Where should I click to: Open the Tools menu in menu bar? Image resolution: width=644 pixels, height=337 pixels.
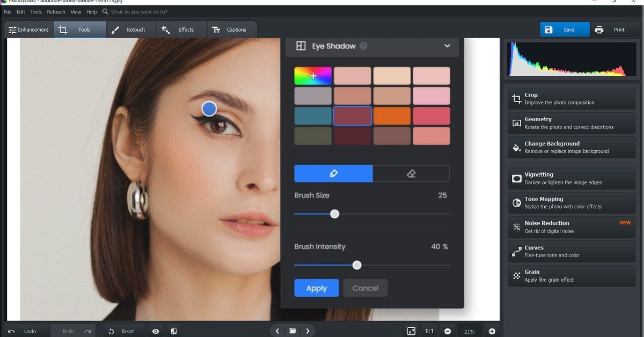[x=36, y=12]
